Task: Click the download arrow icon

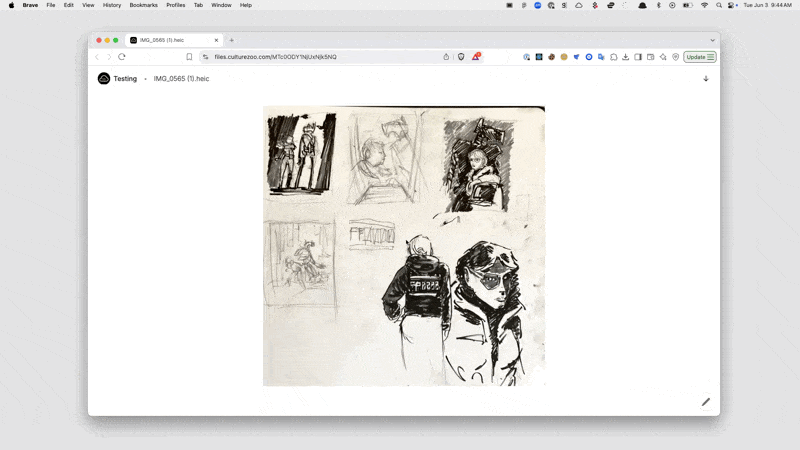Action: click(706, 78)
